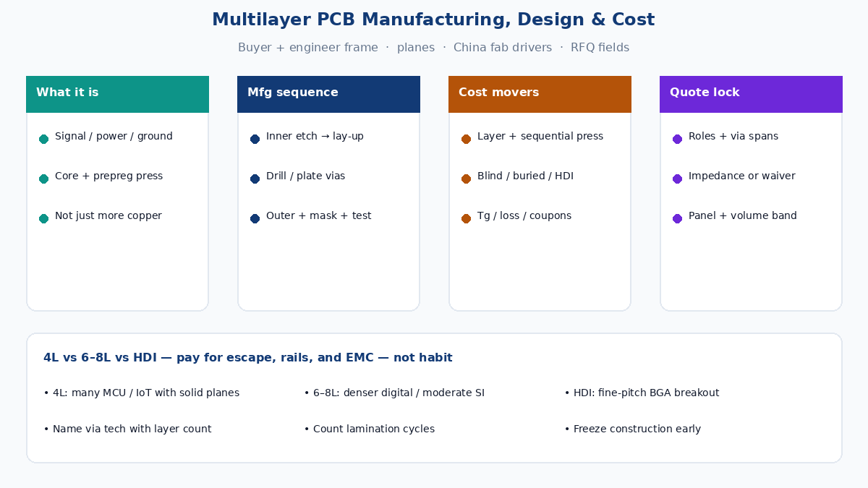
Task: Click the teal bullet beside 'Signal / power / ground'
Action: (43, 139)
